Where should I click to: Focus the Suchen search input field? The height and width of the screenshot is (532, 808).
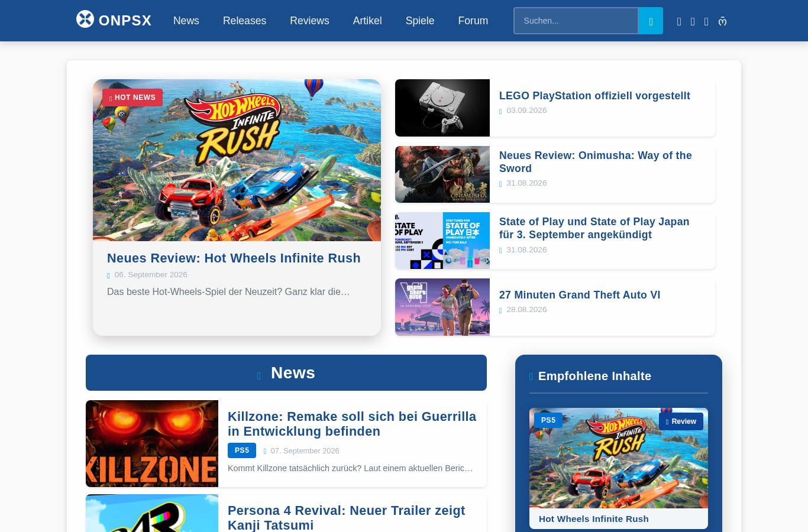(x=576, y=21)
